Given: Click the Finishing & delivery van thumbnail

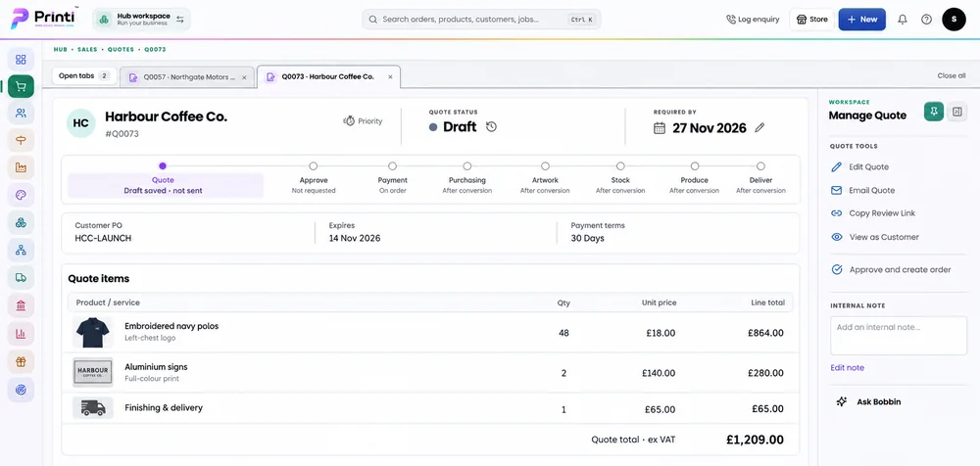Looking at the screenshot, I should tap(92, 408).
